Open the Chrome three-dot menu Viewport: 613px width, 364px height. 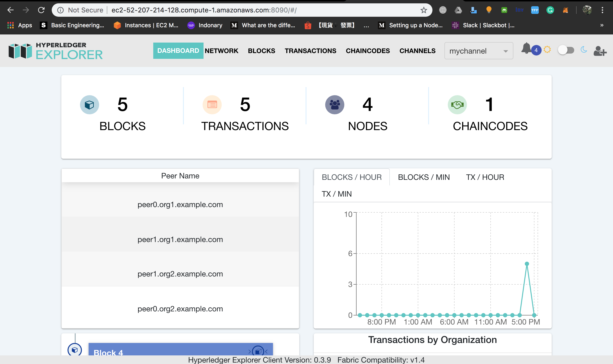pyautogui.click(x=602, y=10)
